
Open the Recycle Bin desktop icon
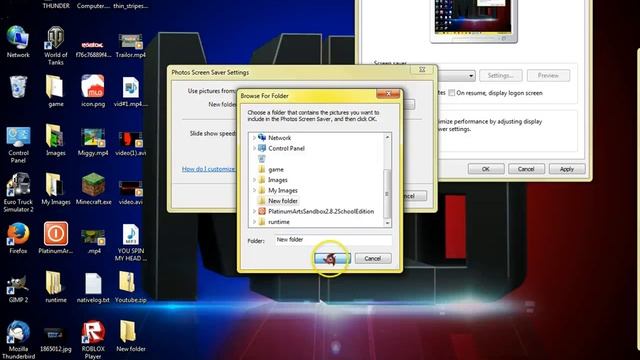18,87
